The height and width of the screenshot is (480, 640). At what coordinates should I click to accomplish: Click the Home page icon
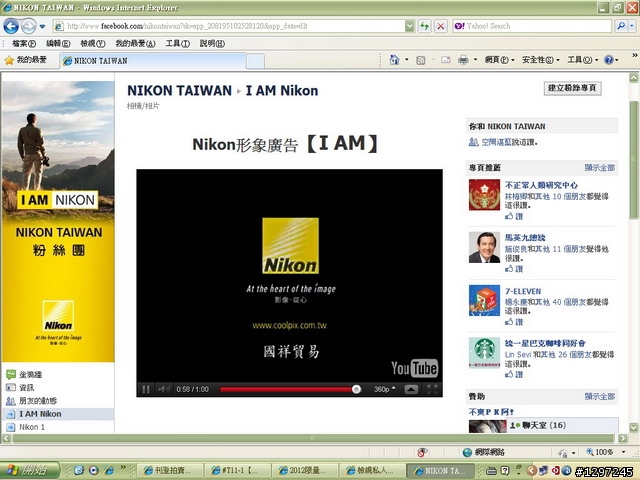click(x=394, y=60)
